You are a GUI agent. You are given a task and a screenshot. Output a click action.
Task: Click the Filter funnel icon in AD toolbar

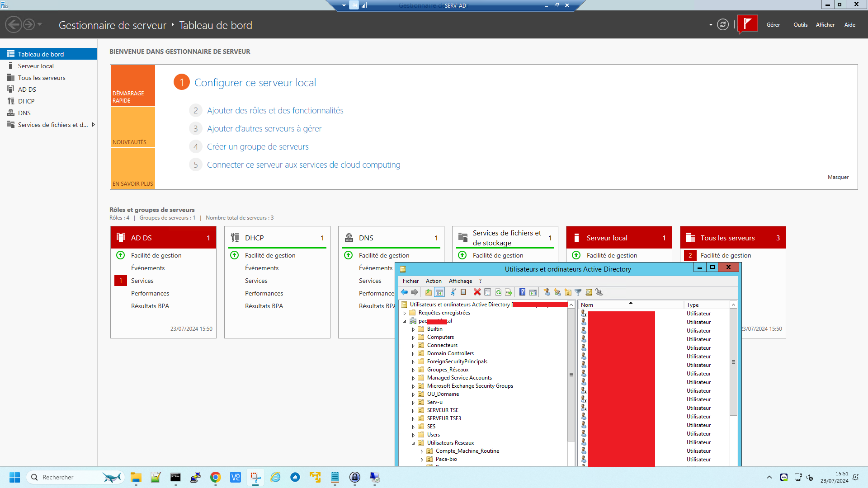pyautogui.click(x=578, y=292)
